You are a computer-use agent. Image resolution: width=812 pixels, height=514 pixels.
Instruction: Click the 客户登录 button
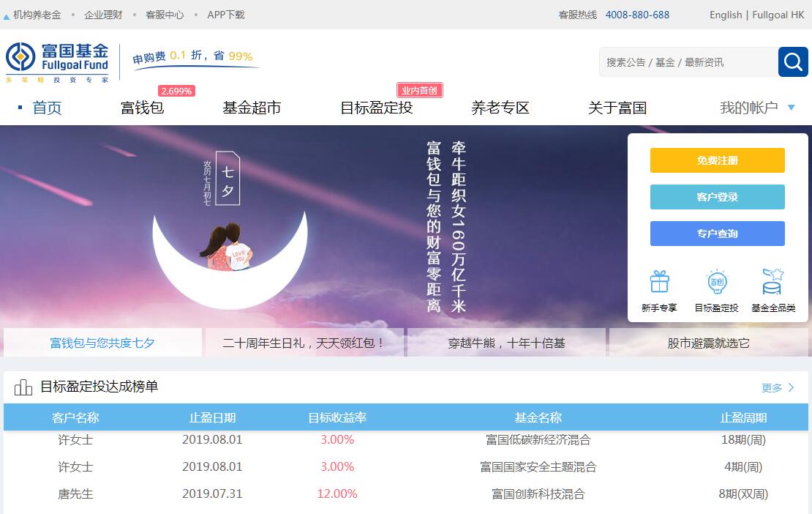coord(717,197)
